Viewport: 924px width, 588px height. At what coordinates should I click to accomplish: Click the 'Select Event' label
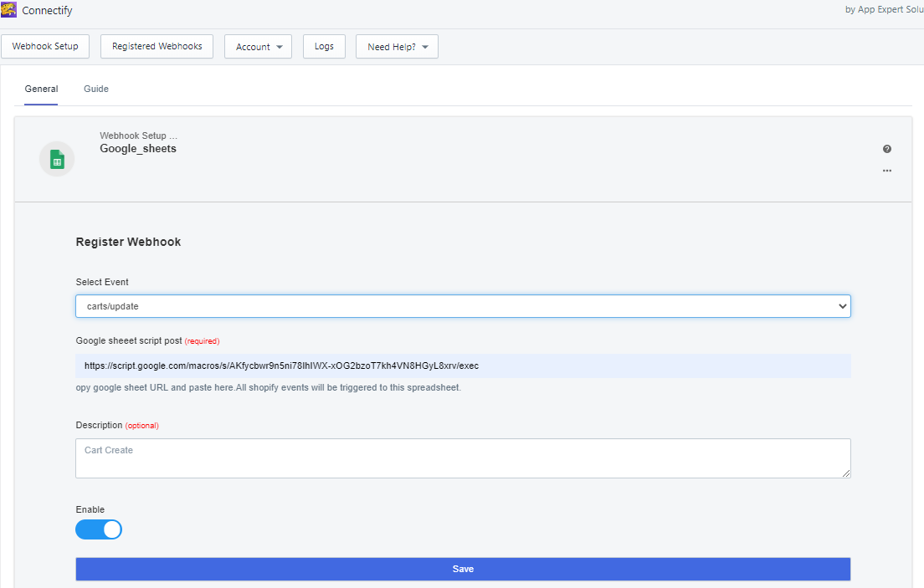[x=102, y=282]
